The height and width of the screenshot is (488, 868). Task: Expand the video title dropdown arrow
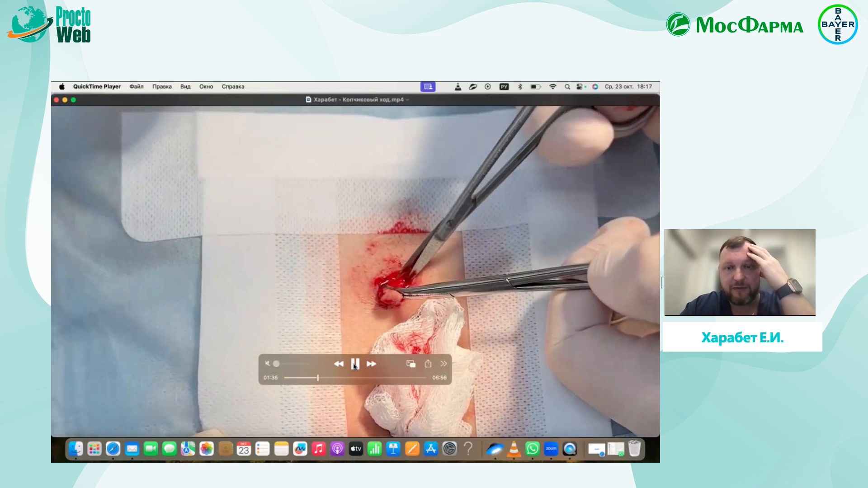[x=407, y=100]
